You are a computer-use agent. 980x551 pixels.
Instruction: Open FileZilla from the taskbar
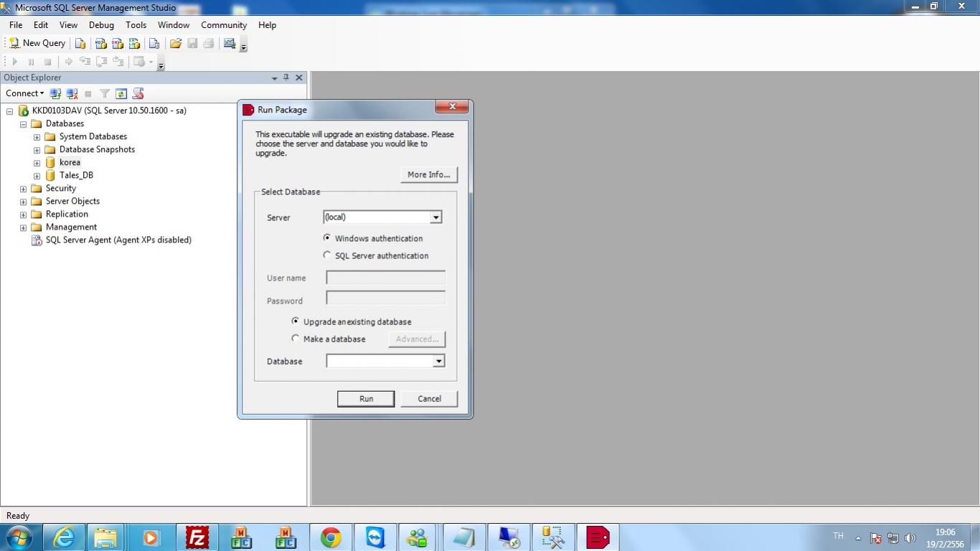pos(197,537)
